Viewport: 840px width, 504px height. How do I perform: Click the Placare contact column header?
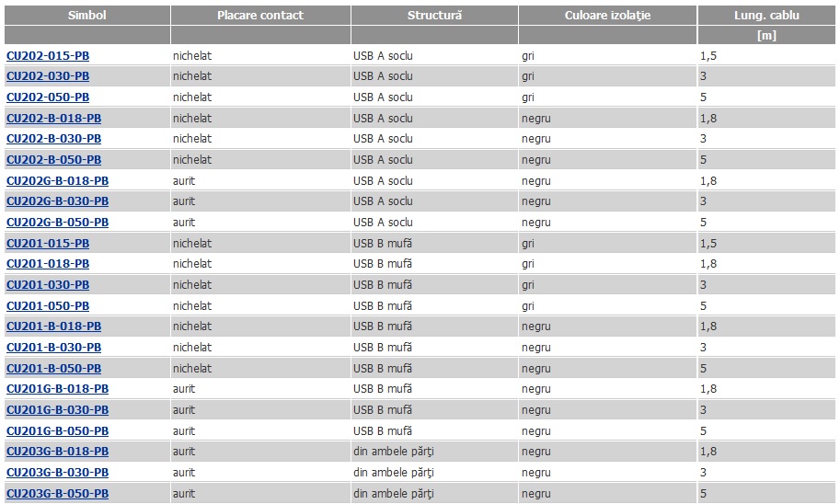(x=260, y=15)
